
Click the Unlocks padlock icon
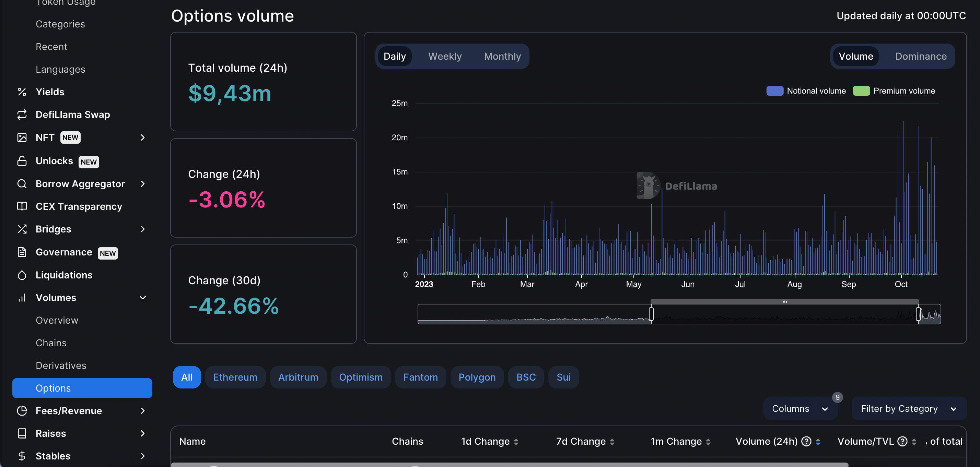coord(22,161)
